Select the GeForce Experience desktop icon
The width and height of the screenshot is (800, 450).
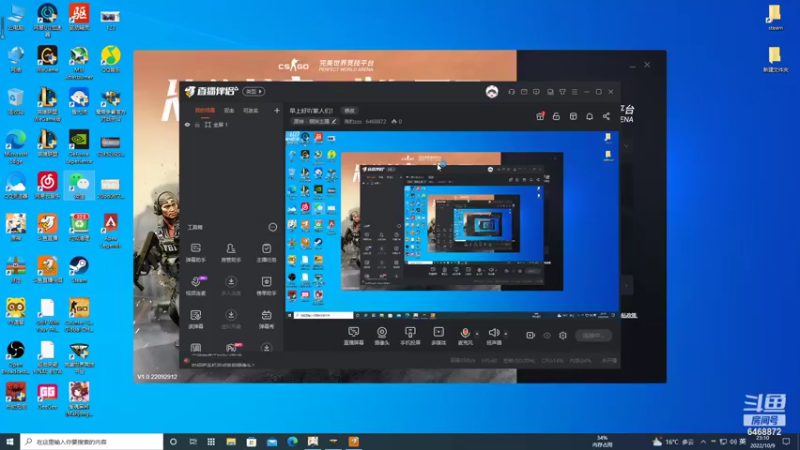coord(79,146)
